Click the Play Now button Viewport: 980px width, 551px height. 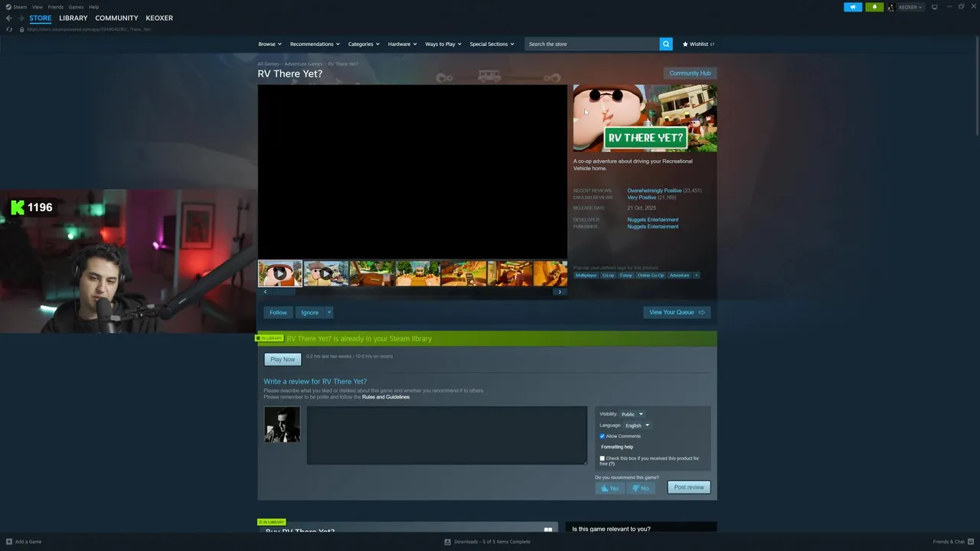[283, 359]
